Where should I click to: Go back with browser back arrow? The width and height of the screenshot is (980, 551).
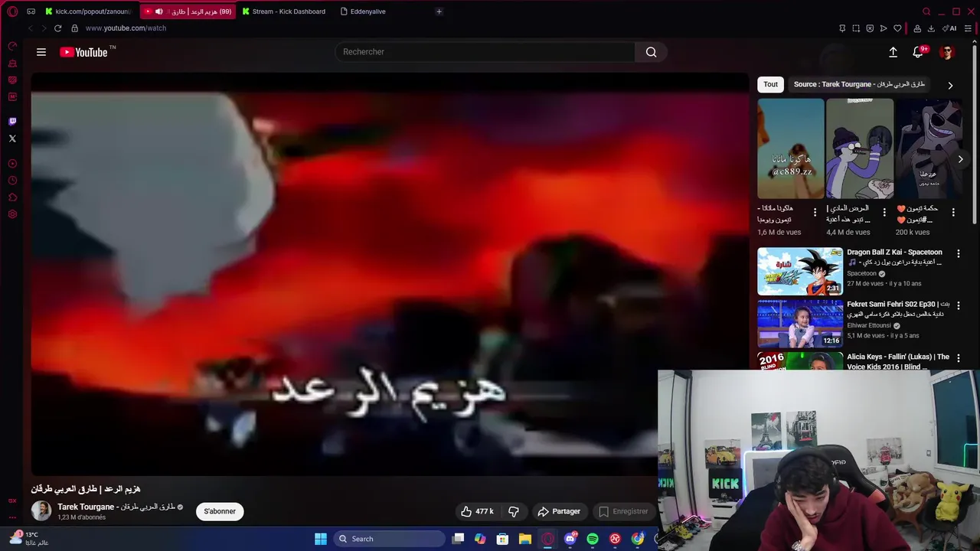(31, 28)
